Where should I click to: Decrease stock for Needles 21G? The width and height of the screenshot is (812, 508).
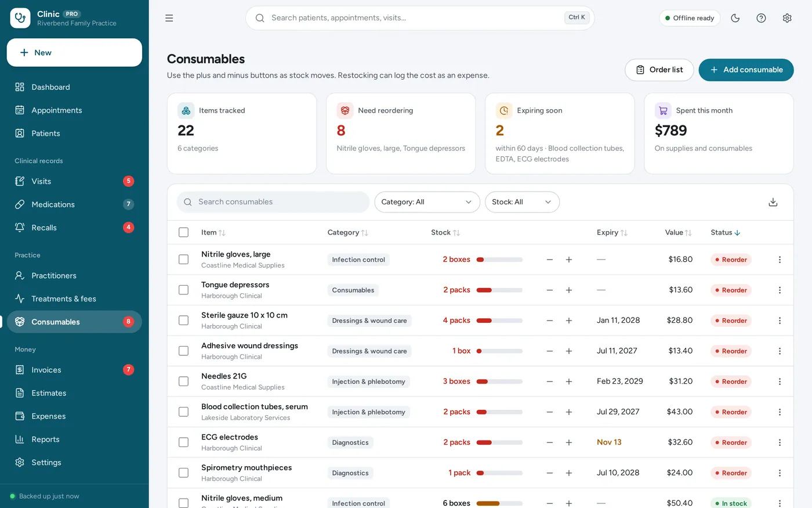[x=550, y=381]
